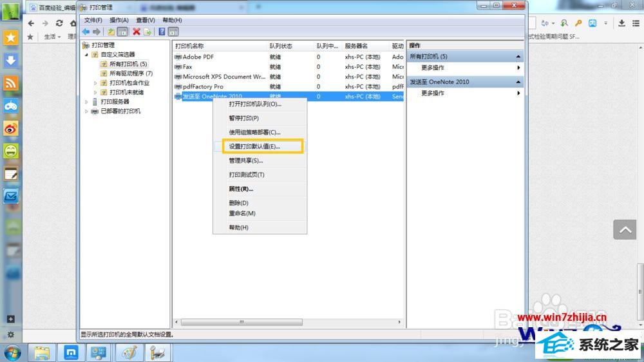Open the 文件(F) menu
This screenshot has width=644, height=362.
point(93,20)
